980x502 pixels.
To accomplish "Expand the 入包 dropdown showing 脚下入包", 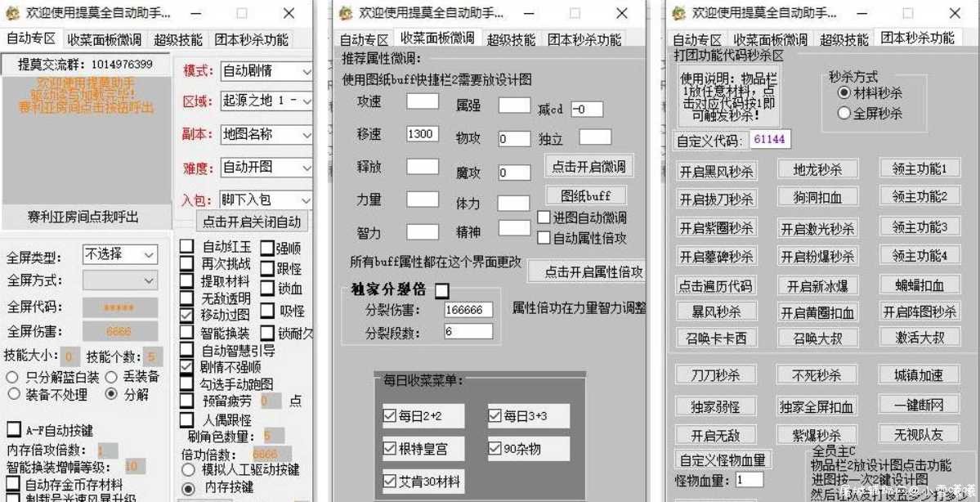I will 266,200.
